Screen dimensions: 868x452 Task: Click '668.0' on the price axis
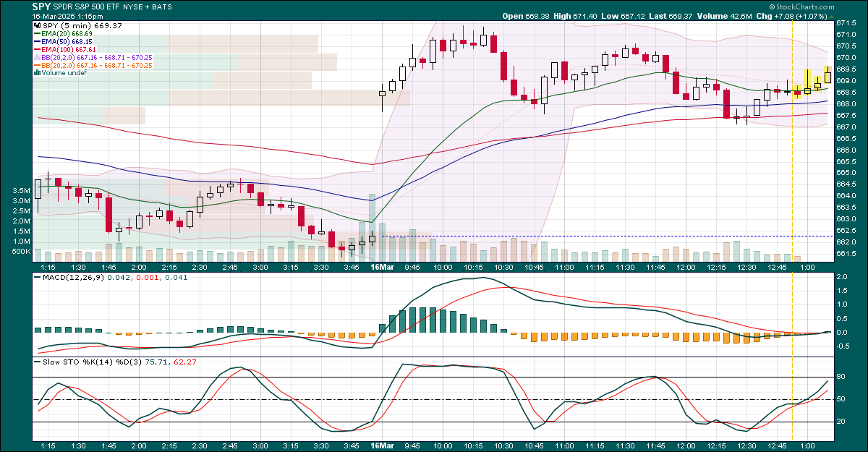[x=846, y=103]
